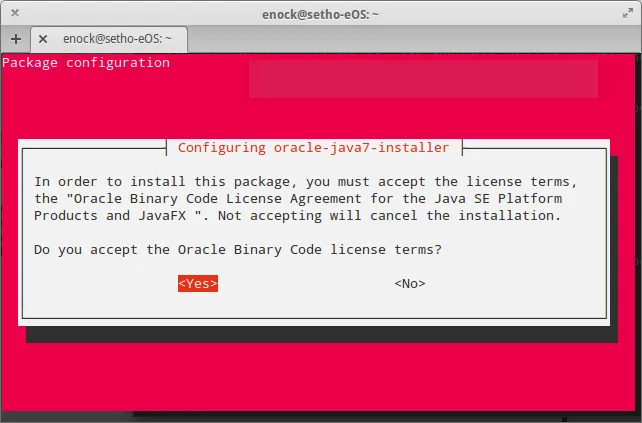Click the dark shadow beneath the dialog
Screen dimensions: 642x423
pos(320,334)
